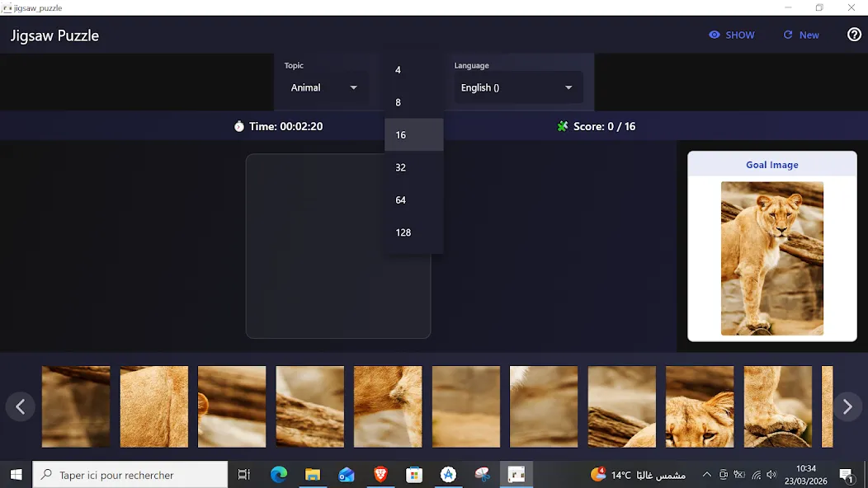Screen dimensions: 868x488
Task: Select 16 pieces option
Action: [x=413, y=135]
